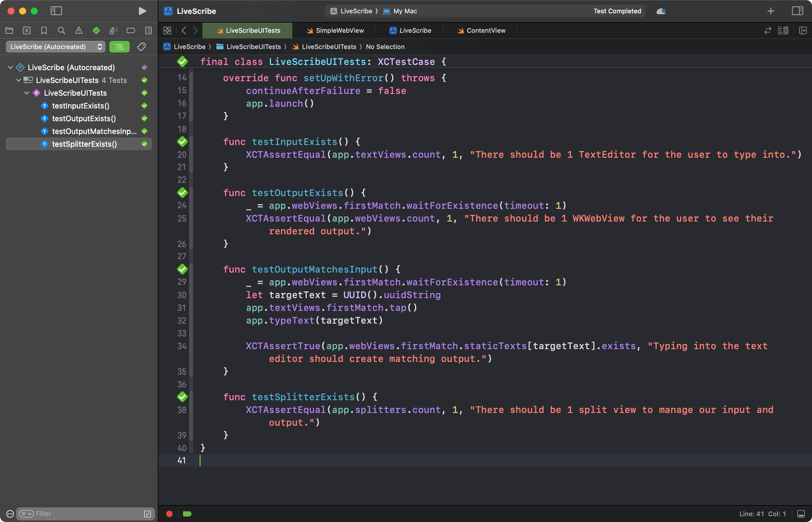Image resolution: width=812 pixels, height=522 pixels.
Task: Open the Find navigator magnifier icon
Action: coord(61,30)
